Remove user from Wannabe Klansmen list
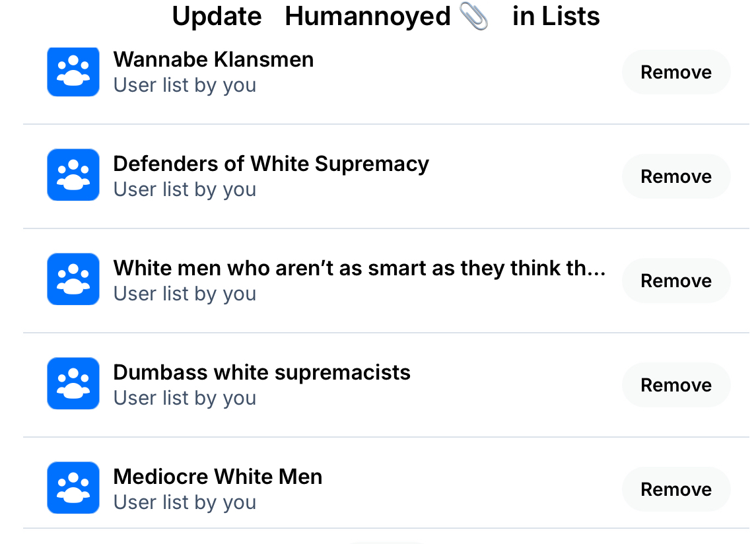 675,72
